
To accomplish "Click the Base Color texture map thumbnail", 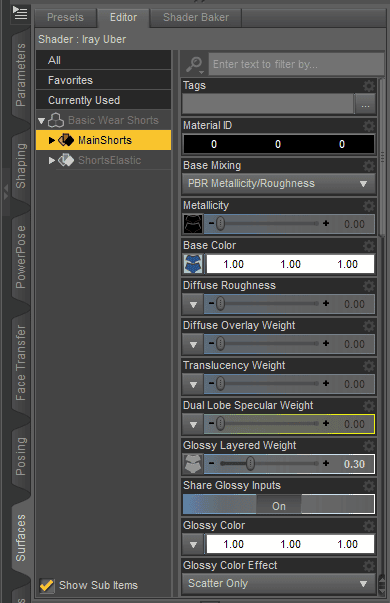I will pos(193,264).
